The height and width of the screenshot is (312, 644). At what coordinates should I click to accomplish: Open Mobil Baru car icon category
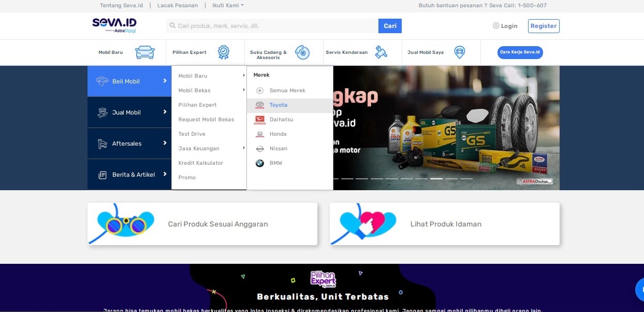[144, 52]
